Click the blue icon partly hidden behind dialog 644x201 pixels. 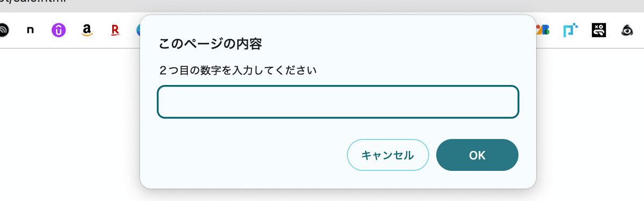click(x=137, y=31)
